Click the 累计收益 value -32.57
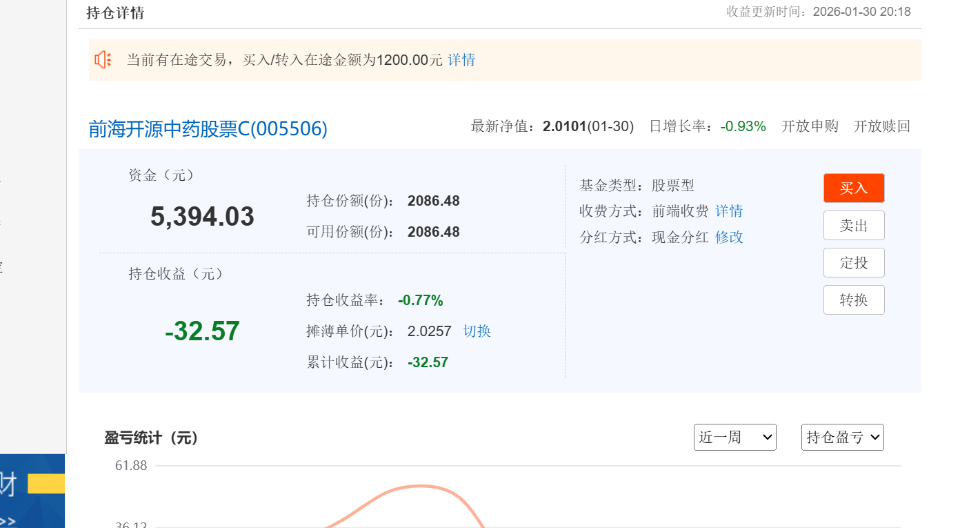 click(428, 362)
